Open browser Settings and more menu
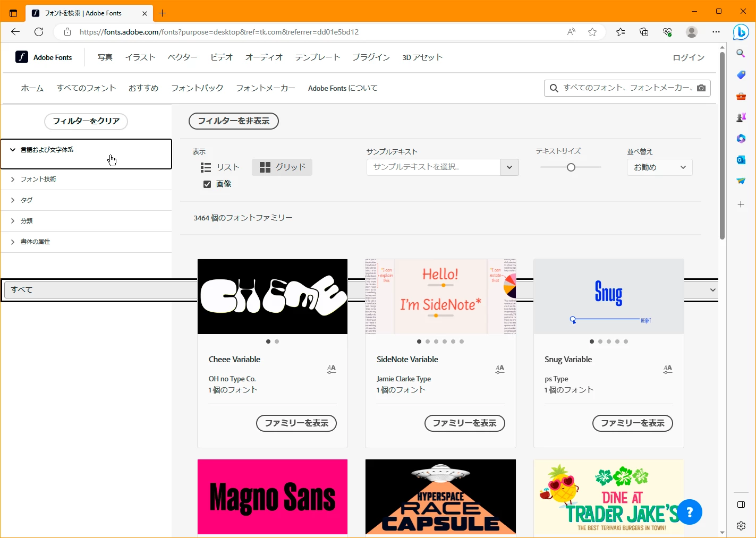 click(716, 32)
